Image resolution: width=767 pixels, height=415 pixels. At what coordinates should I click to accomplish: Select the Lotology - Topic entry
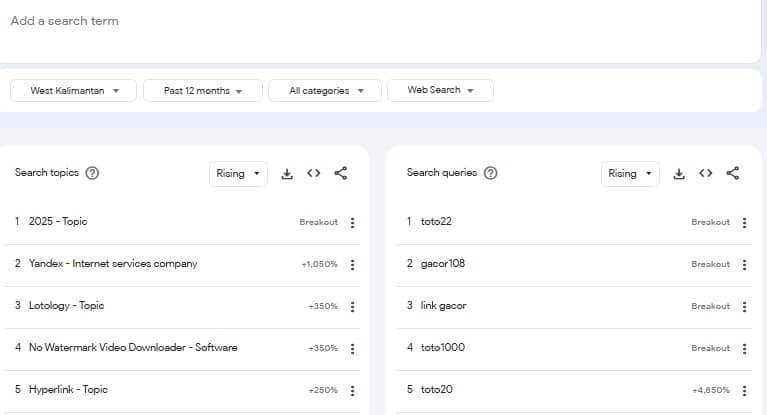67,305
